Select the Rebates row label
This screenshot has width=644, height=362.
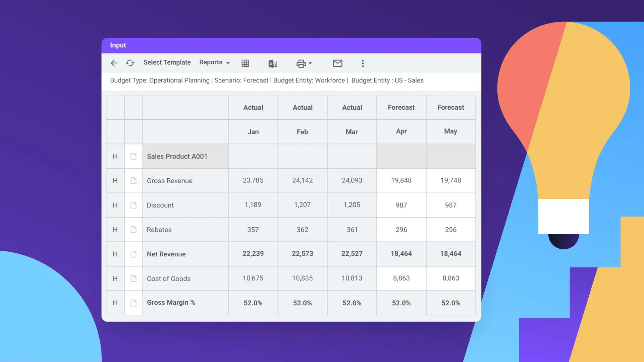click(159, 230)
